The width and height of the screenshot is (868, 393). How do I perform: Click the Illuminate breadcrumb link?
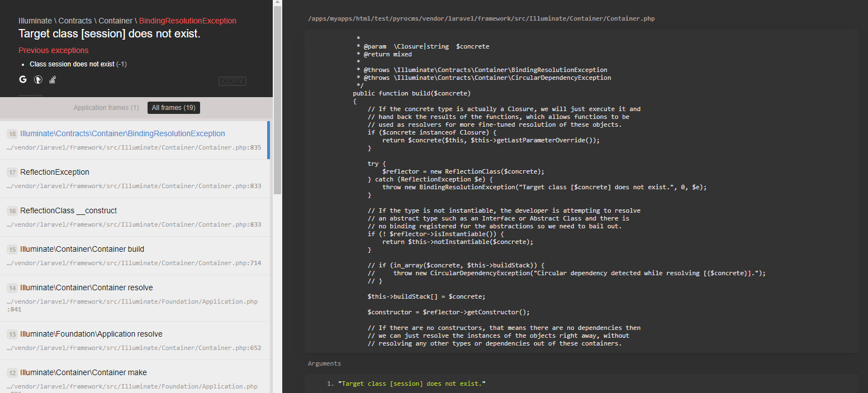pyautogui.click(x=35, y=20)
